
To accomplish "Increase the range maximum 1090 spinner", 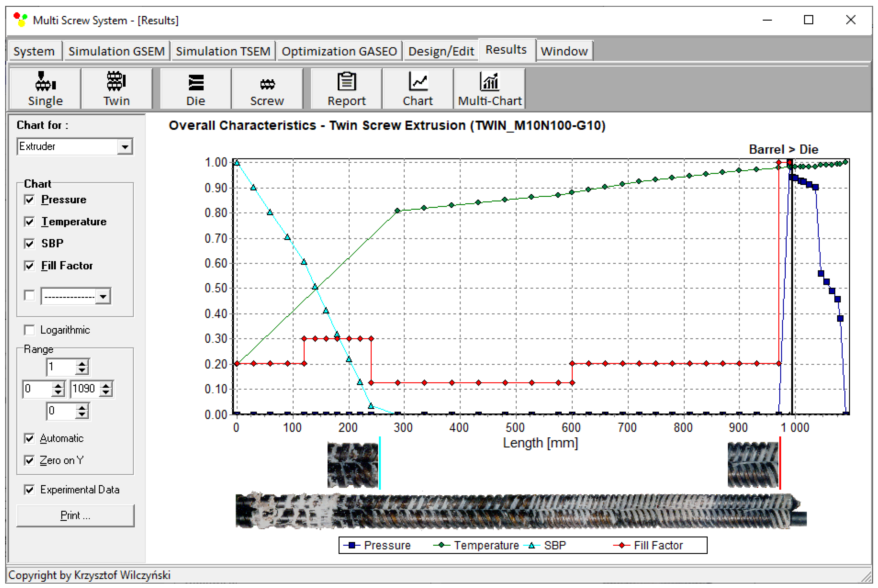I will pos(106,385).
